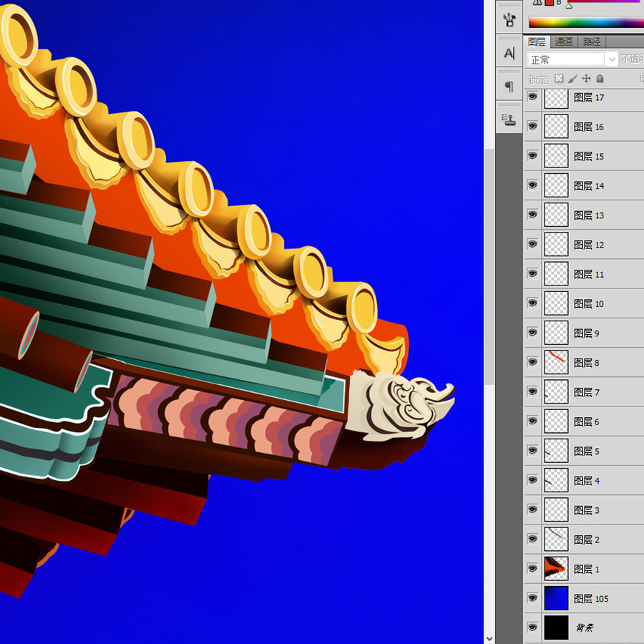Select the blue 图层 105 thumbnail
The height and width of the screenshot is (644, 644).
click(556, 598)
